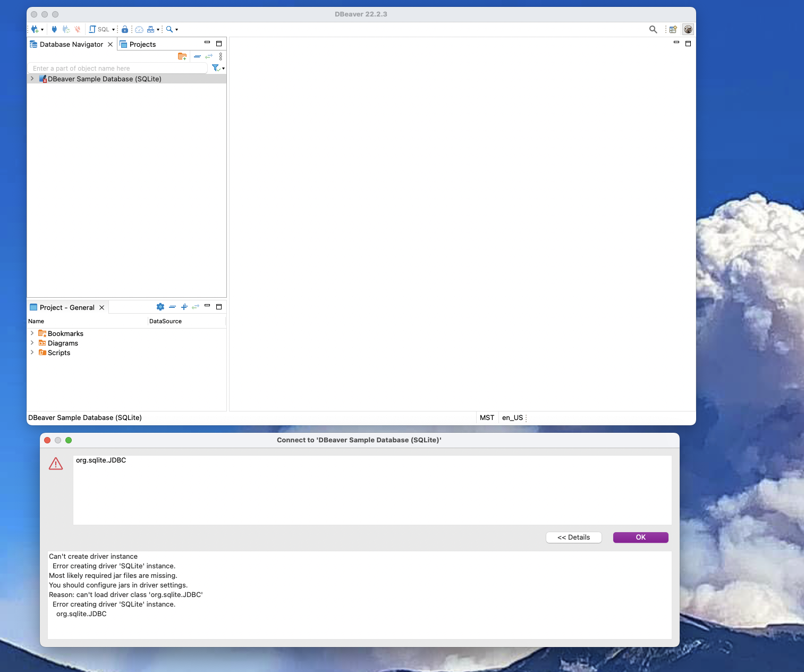804x672 pixels.
Task: Open the SQL editor dropdown menu
Action: click(x=113, y=29)
